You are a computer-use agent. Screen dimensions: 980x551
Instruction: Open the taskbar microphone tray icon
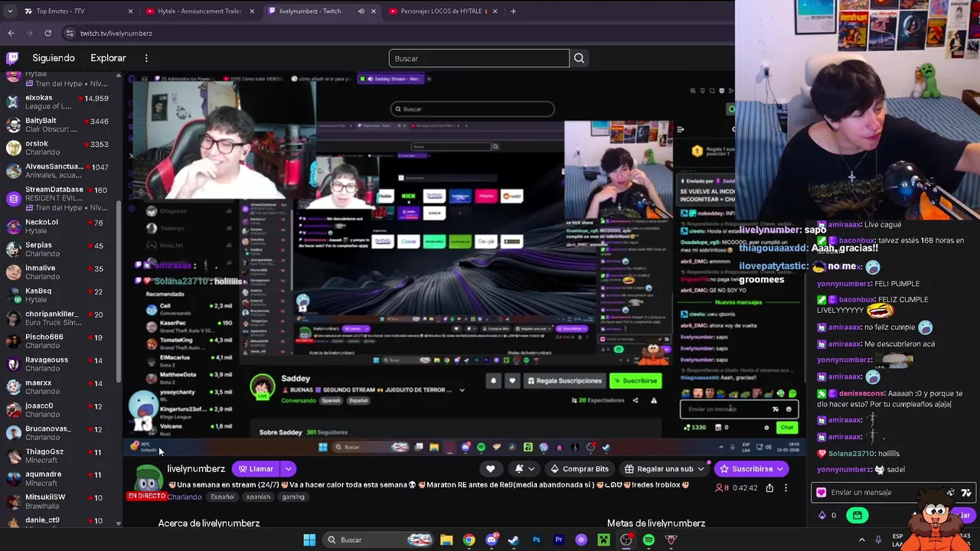pyautogui.click(x=878, y=540)
